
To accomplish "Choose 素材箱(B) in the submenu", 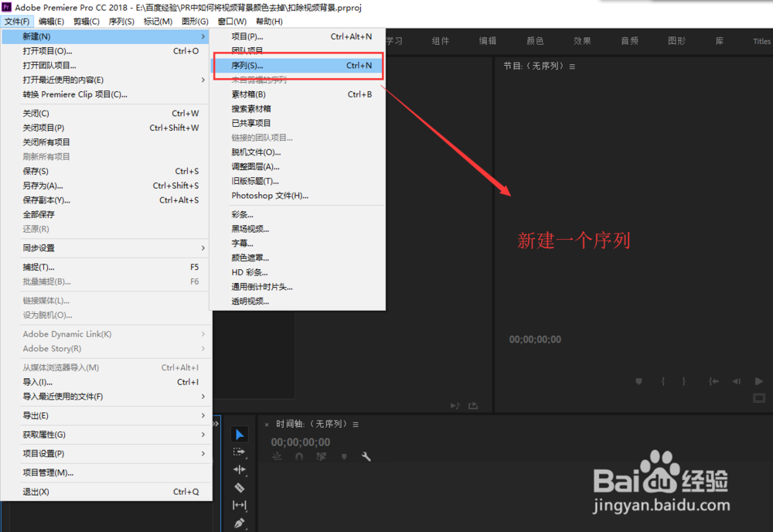I will click(298, 94).
